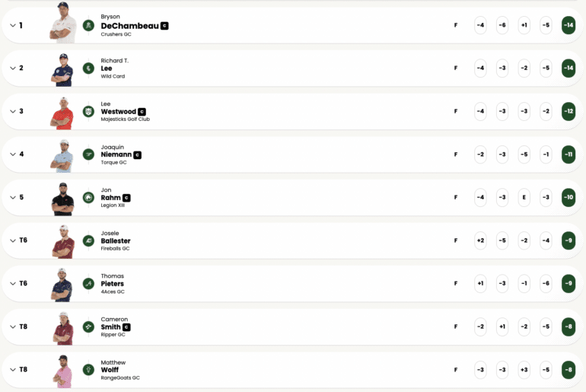Click the Legion XIII team logo
Image resolution: width=586 pixels, height=392 pixels.
[x=88, y=197]
